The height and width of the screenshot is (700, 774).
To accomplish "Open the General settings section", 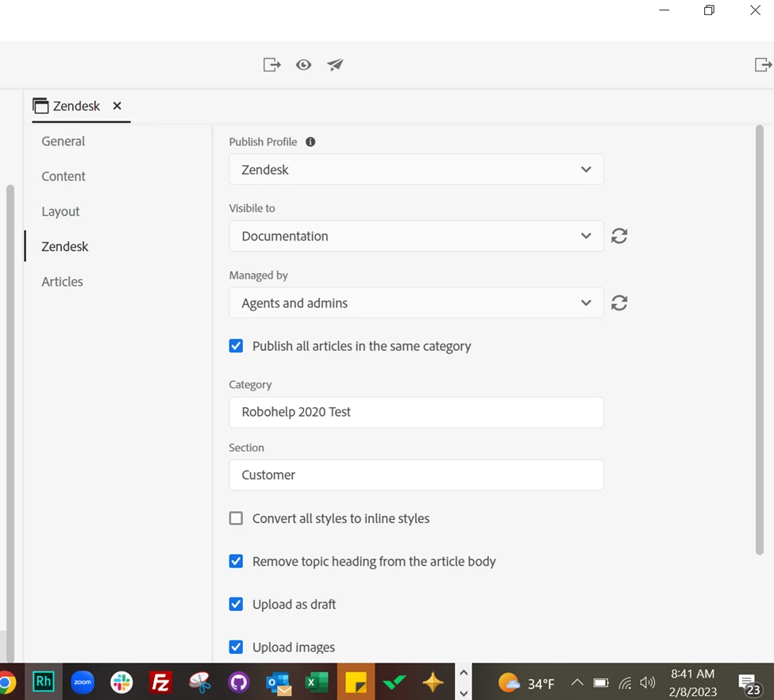I will [64, 141].
